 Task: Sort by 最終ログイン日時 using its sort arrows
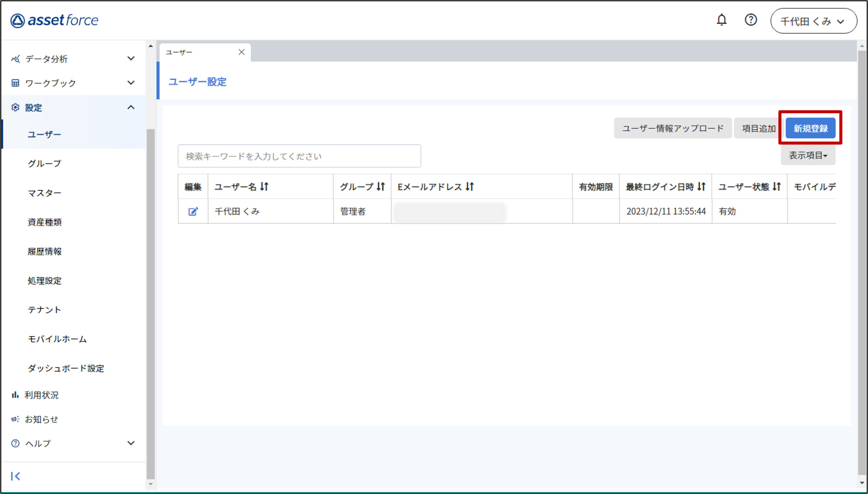pyautogui.click(x=701, y=186)
